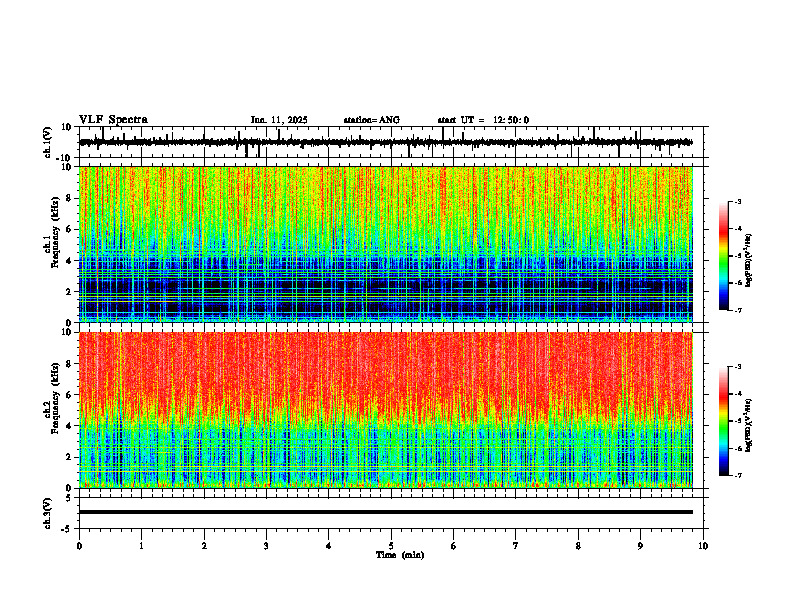
Task: Click the "ch.3(V)" axis label
Action: pos(48,514)
